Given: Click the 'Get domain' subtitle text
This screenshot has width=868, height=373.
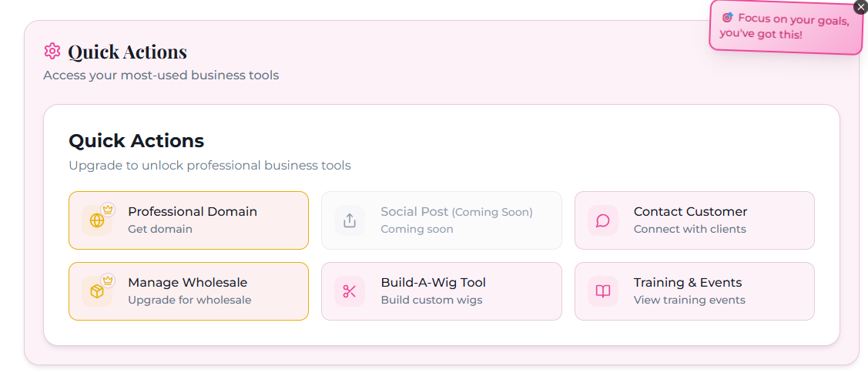Looking at the screenshot, I should (160, 229).
